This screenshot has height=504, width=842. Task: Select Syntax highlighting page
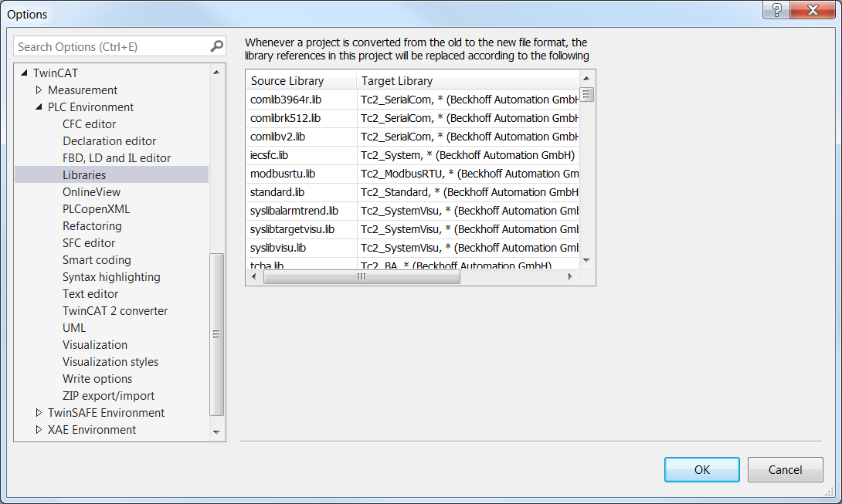click(111, 277)
